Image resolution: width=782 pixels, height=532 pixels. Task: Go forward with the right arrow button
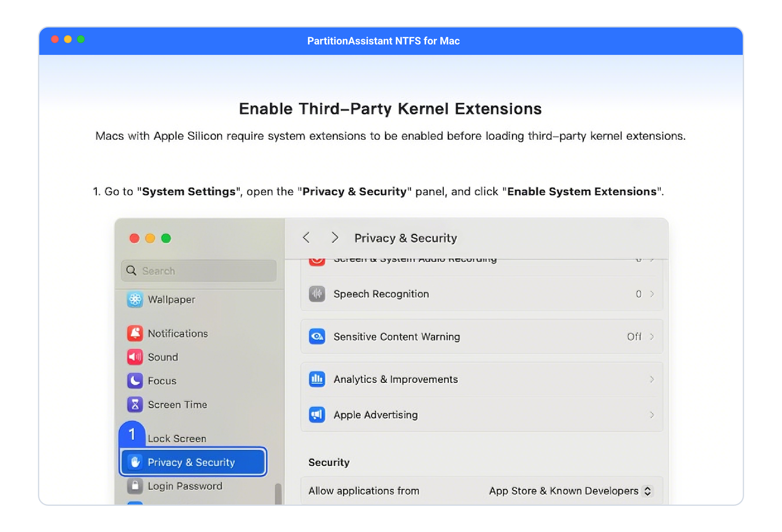coord(334,238)
